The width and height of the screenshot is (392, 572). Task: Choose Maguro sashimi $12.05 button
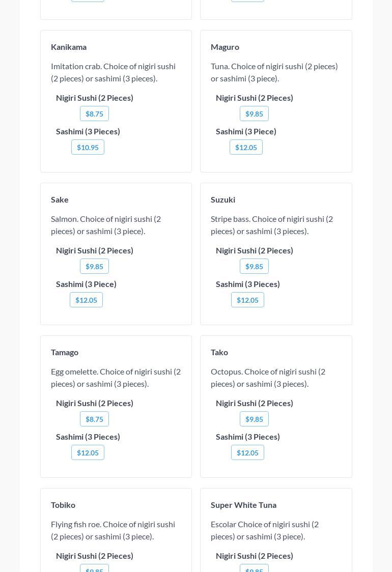pos(246,147)
